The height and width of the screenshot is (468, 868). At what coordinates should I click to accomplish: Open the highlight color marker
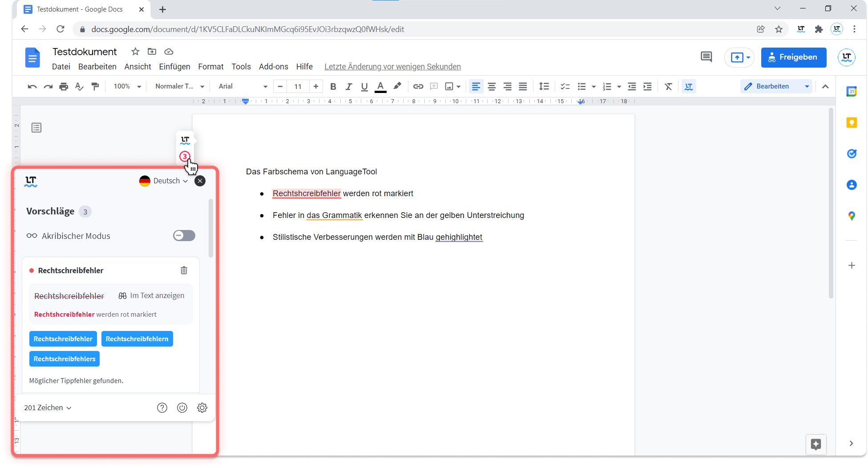[x=397, y=86]
